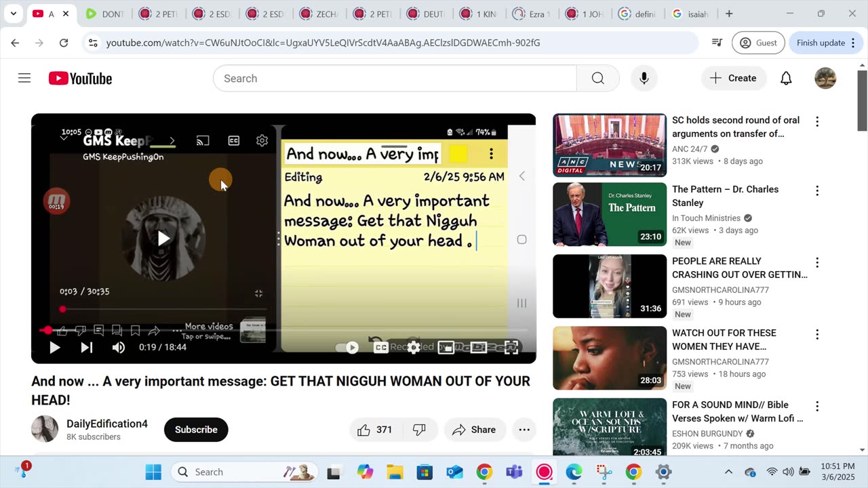Open the DailyEdification4 channel name
The image size is (868, 488).
pos(107,424)
